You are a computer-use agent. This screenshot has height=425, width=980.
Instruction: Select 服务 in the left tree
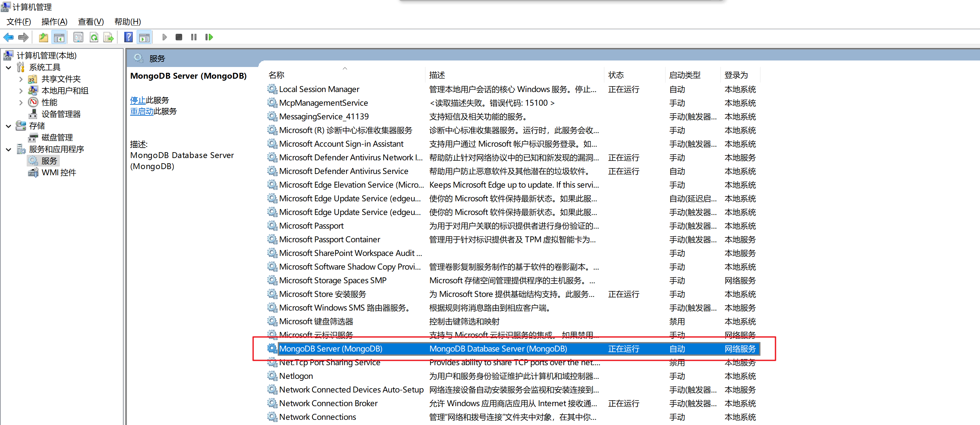pos(49,161)
